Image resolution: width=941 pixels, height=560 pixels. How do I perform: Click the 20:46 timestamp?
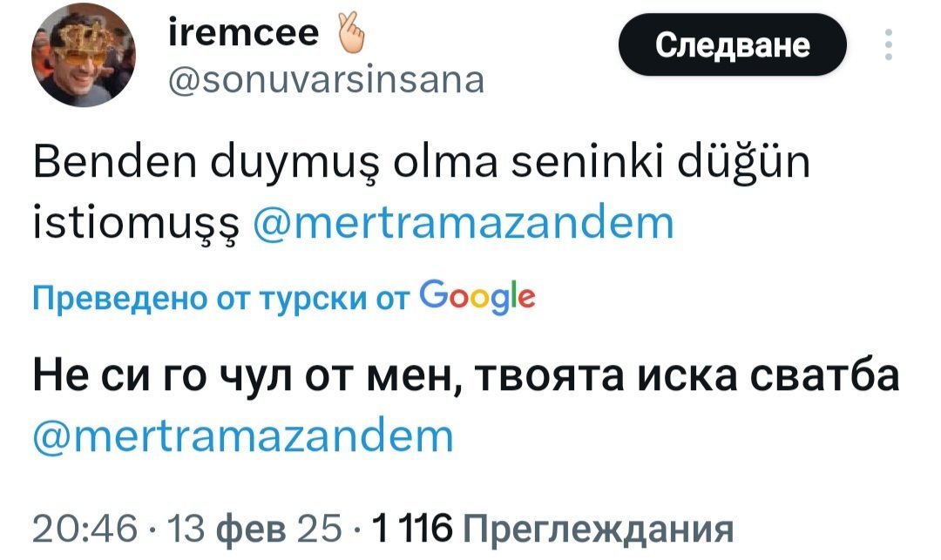click(x=85, y=527)
